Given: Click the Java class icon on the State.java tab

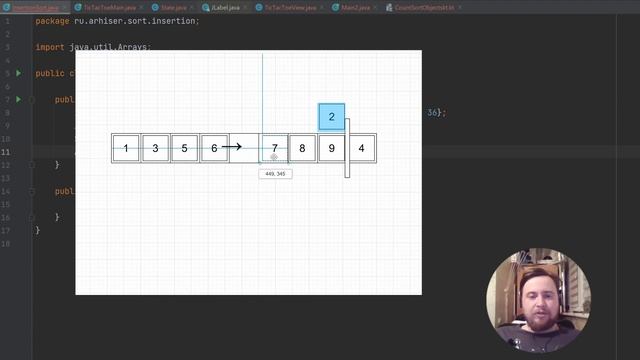Looking at the screenshot, I should click(155, 7).
